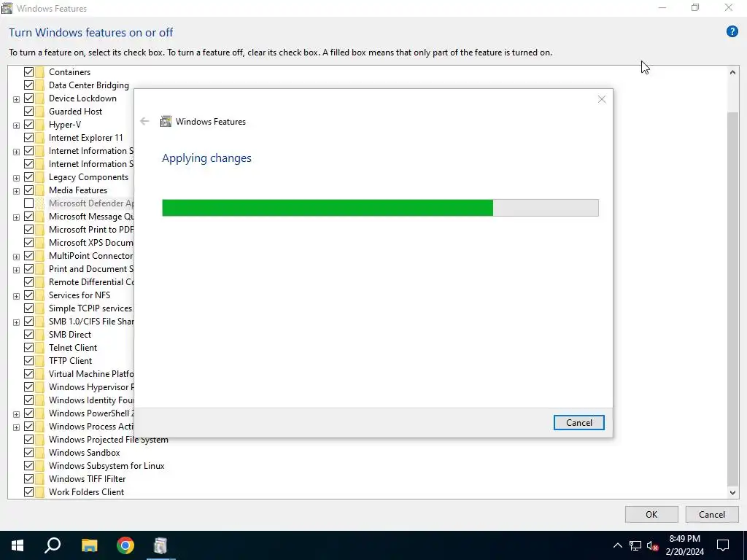Select the Work Folders Client label
The height and width of the screenshot is (560, 747).
[x=86, y=492]
